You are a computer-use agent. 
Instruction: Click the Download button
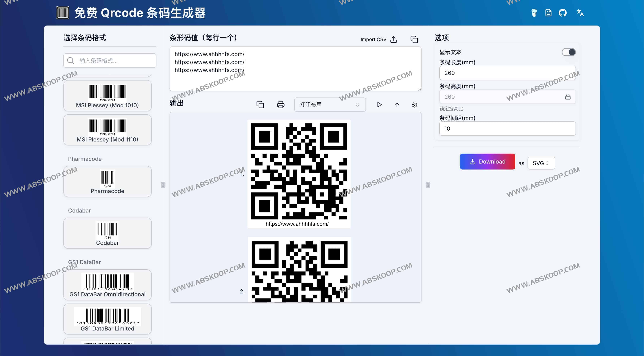487,162
